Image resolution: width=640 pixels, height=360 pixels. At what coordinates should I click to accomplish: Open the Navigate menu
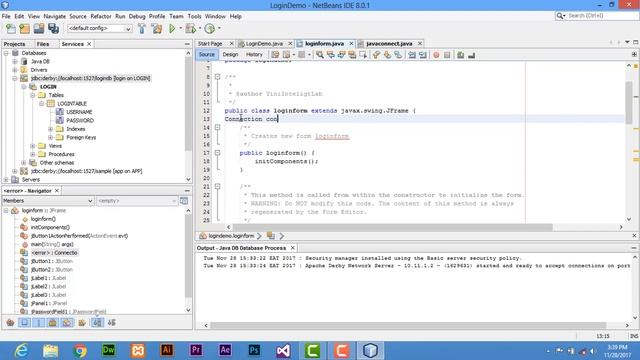[55, 16]
